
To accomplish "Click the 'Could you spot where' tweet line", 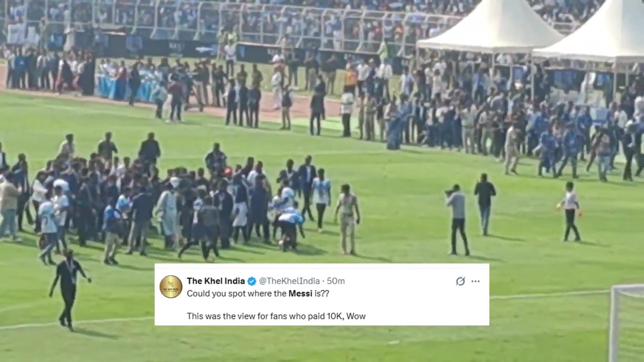I will [x=258, y=294].
